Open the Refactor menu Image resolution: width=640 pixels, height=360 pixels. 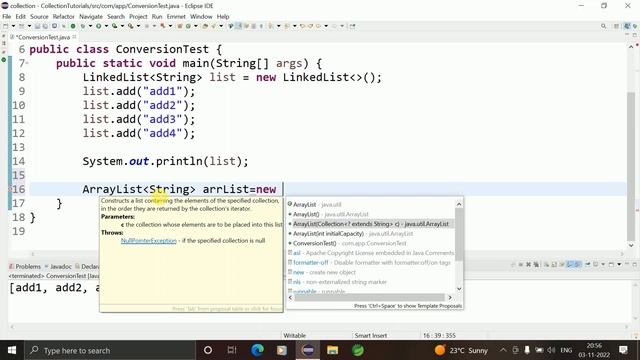tap(64, 16)
